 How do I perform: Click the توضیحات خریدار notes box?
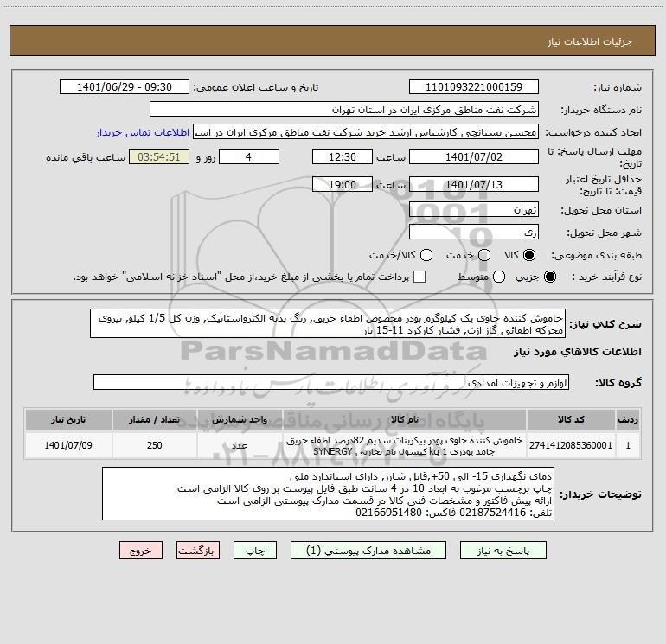pyautogui.click(x=328, y=494)
